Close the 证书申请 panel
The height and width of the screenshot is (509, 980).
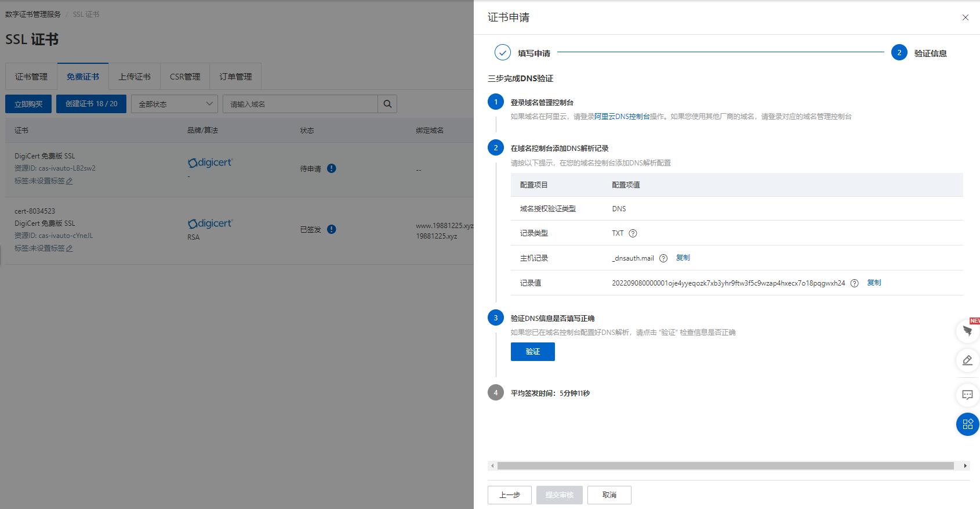(x=966, y=17)
